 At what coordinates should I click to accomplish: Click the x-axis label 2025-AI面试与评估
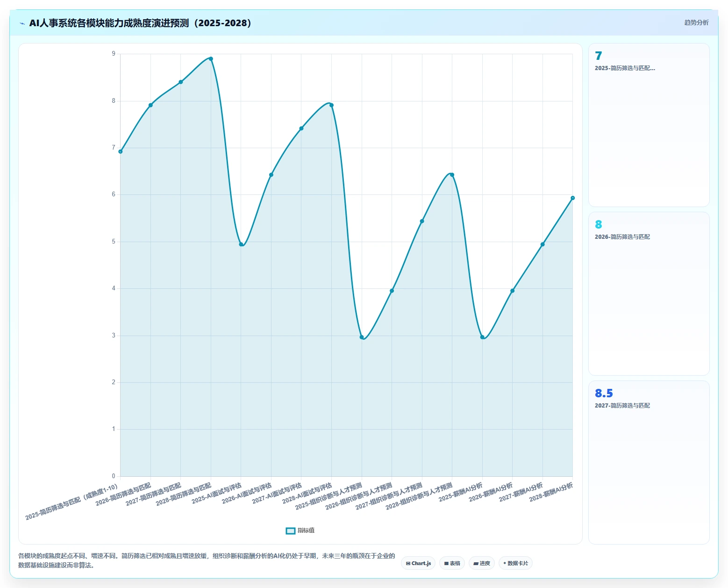pyautogui.click(x=217, y=493)
